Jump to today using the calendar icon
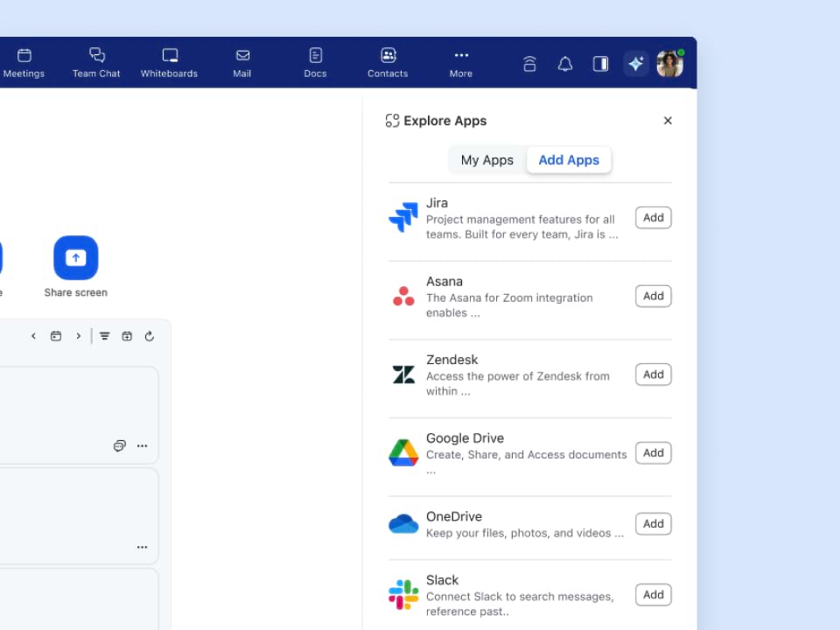Screen dimensions: 840x630 (x=56, y=335)
